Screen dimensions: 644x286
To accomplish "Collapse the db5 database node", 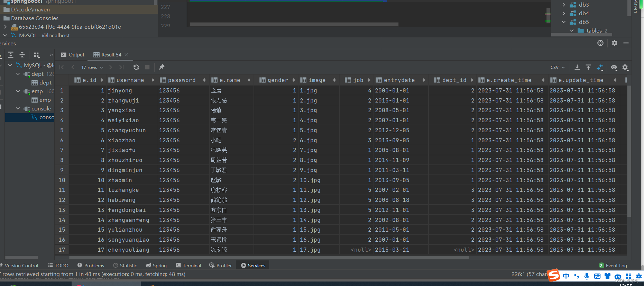I will 564,22.
